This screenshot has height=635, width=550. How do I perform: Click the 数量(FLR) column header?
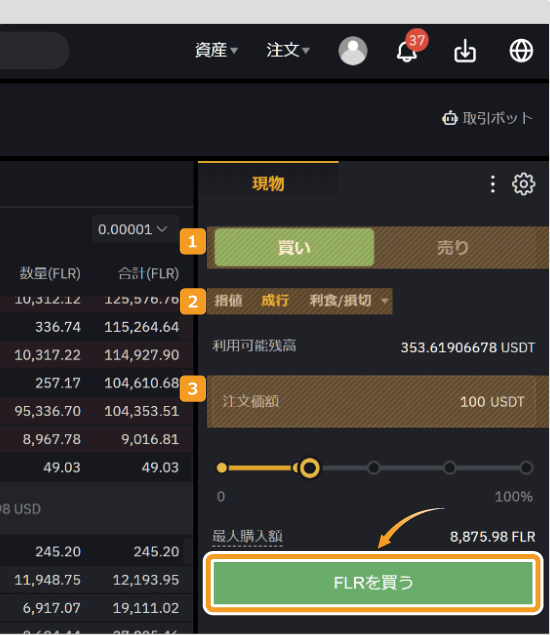tap(50, 273)
